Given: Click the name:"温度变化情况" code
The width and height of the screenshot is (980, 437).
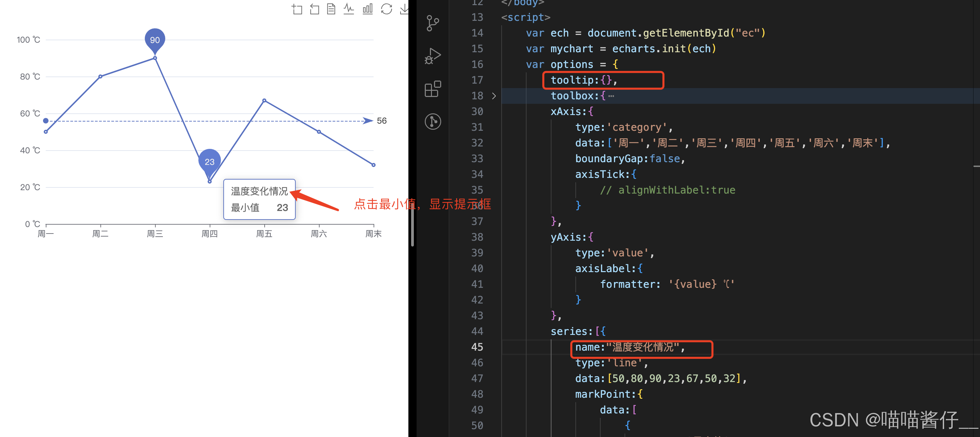Looking at the screenshot, I should pyautogui.click(x=630, y=347).
